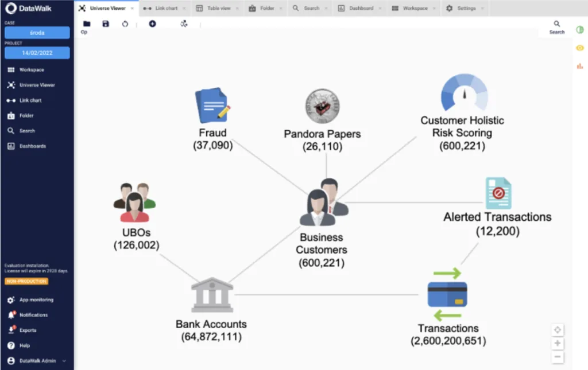Viewport: 588px width, 370px height.
Task: Select the Business Customers node icon
Action: coord(324,202)
